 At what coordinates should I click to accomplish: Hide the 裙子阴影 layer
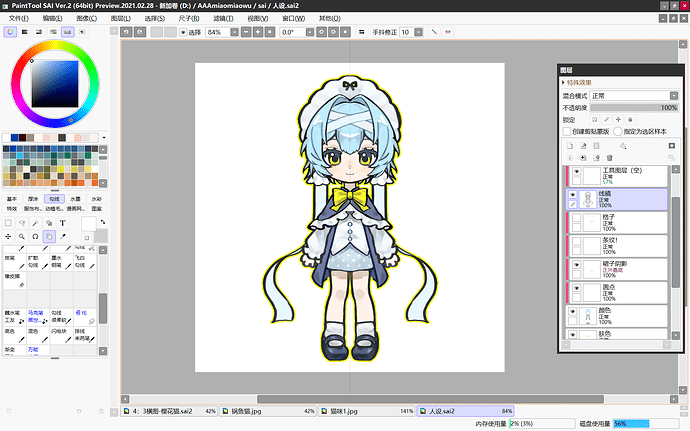576,265
